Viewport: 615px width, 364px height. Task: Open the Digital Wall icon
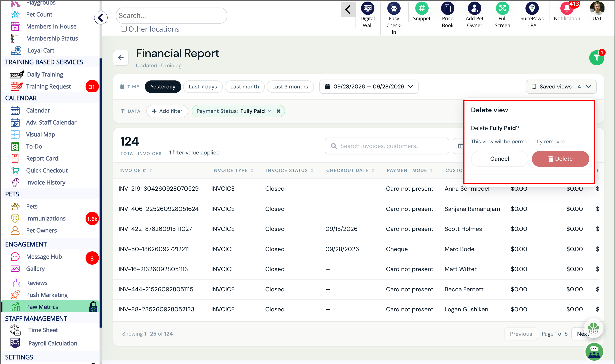367,8
